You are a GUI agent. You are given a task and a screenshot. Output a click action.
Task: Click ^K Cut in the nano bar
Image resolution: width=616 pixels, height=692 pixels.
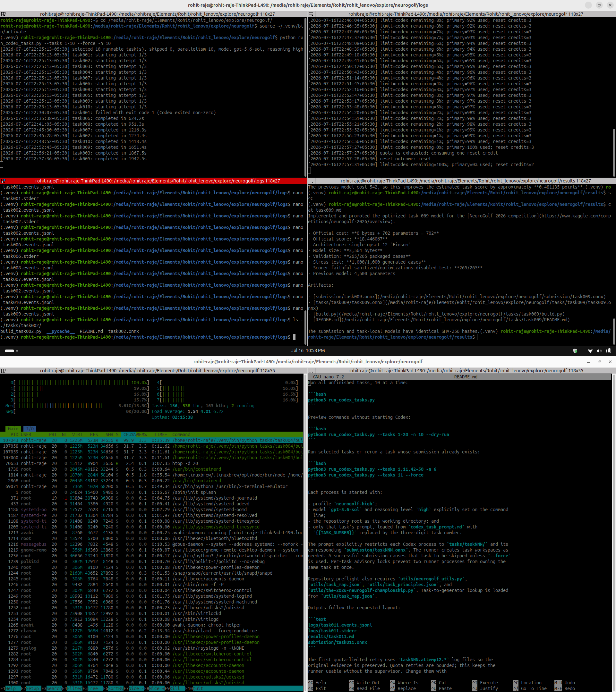439,683
